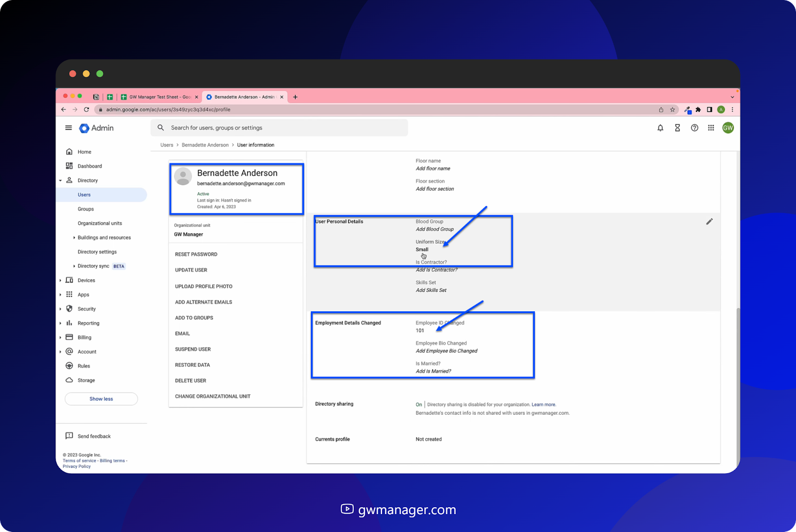The height and width of the screenshot is (532, 796).
Task: Click the Rules icon in sidebar
Action: click(69, 366)
